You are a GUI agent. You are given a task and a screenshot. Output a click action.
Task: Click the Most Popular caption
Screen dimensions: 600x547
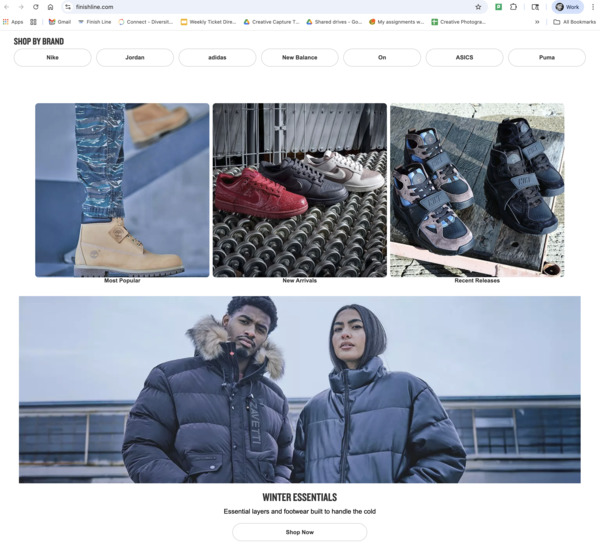click(122, 281)
